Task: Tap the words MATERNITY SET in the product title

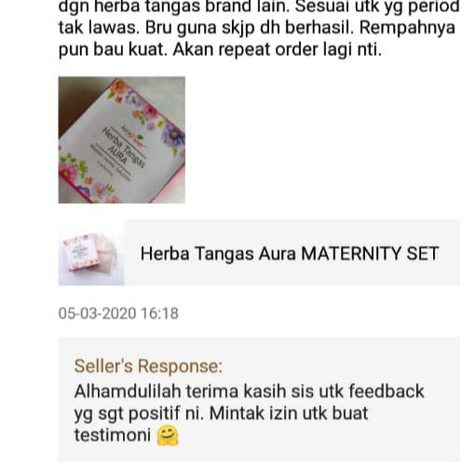Action: [x=370, y=253]
